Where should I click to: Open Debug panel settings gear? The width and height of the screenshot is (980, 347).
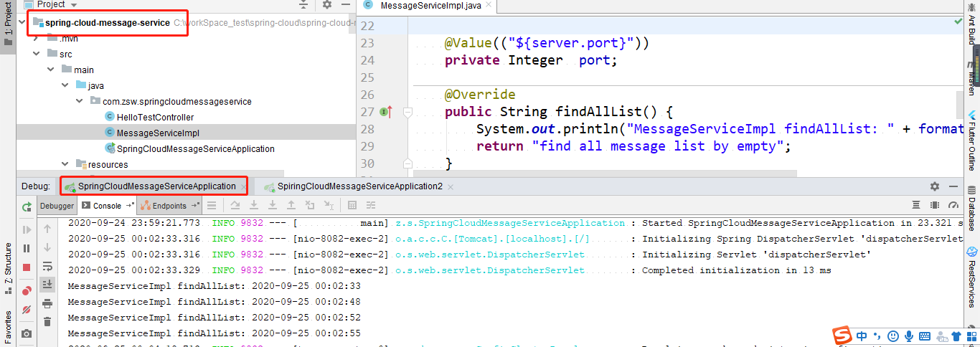(935, 186)
